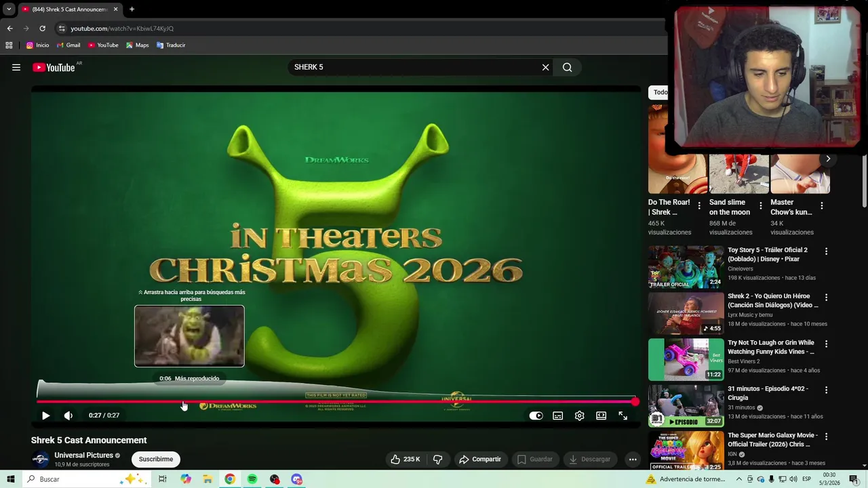Click the red video progress bar
This screenshot has height=488, width=868.
click(336, 402)
